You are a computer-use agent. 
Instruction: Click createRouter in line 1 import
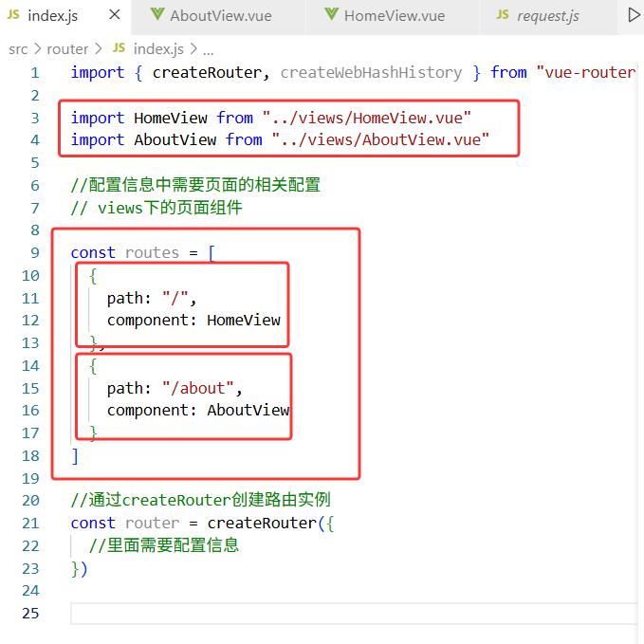click(207, 73)
